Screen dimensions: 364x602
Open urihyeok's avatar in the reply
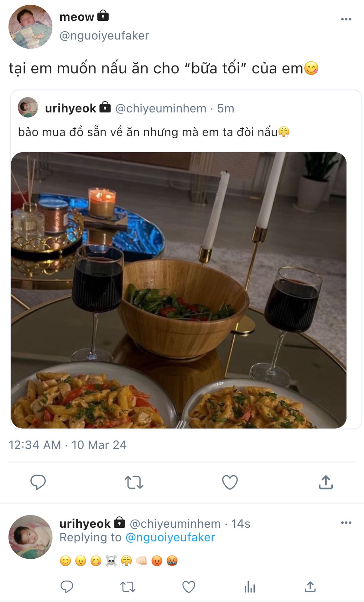click(30, 537)
